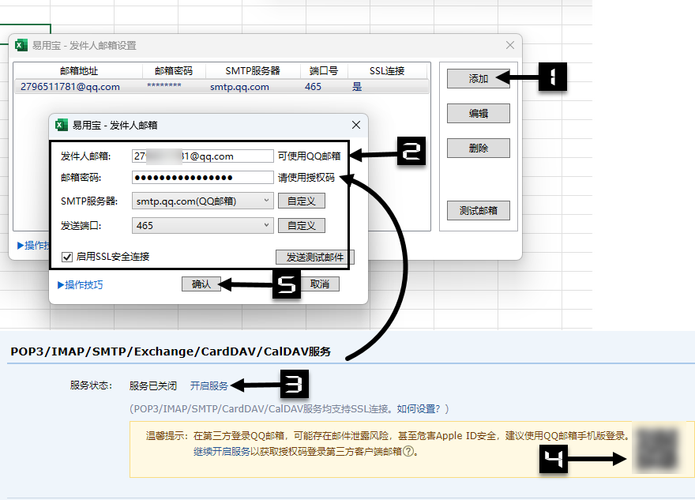Click the 端口号 column header
Viewport: 695px width, 500px height.
click(324, 71)
